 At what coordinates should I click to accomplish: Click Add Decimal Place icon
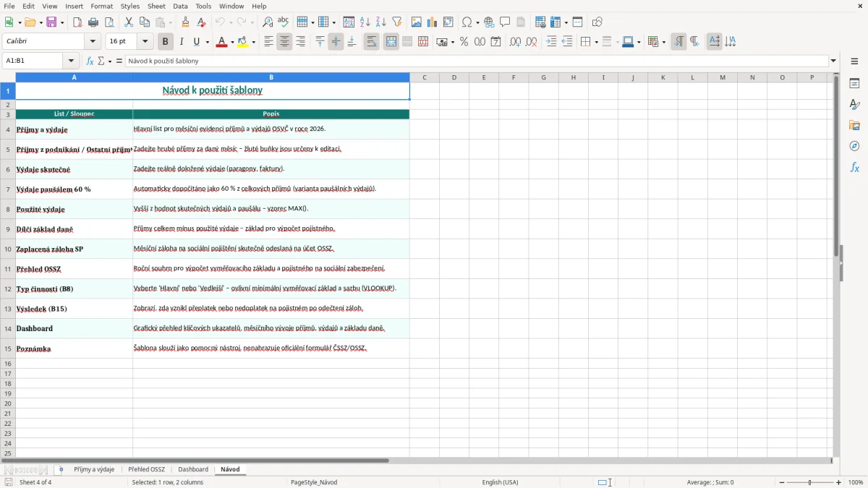click(515, 42)
